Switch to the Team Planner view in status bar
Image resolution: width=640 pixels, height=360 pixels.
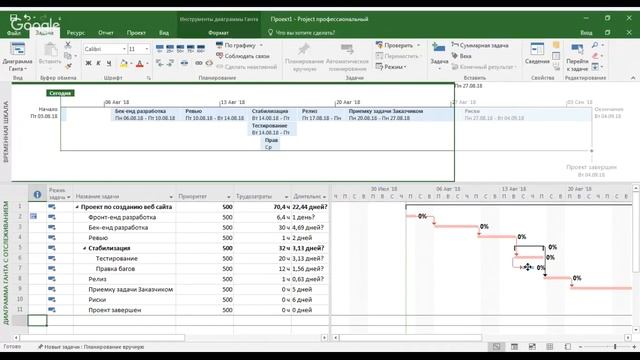pos(532,347)
